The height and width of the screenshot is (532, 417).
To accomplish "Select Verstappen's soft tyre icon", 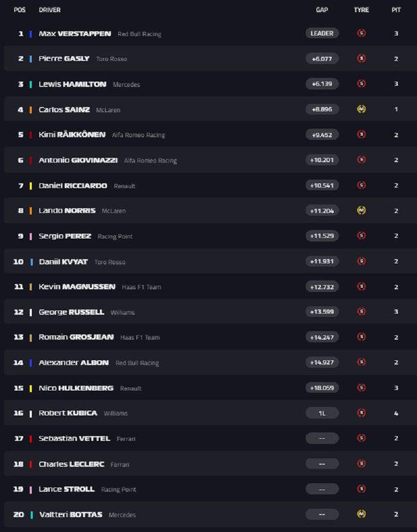I will click(360, 33).
